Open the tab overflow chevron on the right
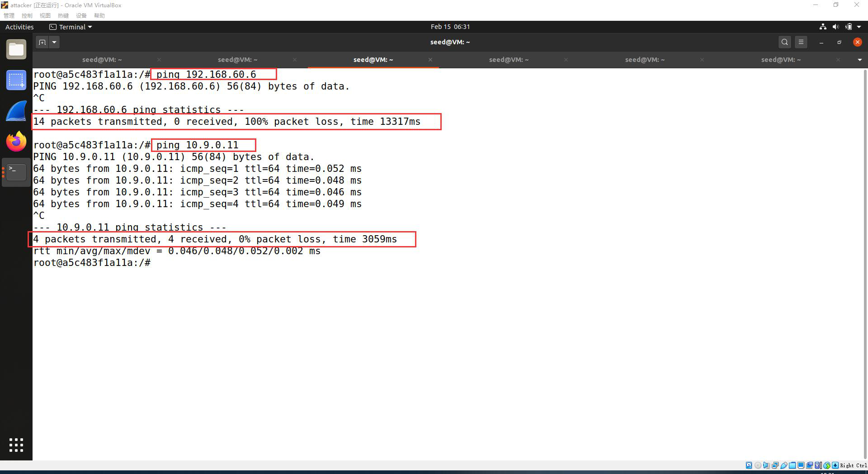The width and height of the screenshot is (868, 474). point(860,59)
